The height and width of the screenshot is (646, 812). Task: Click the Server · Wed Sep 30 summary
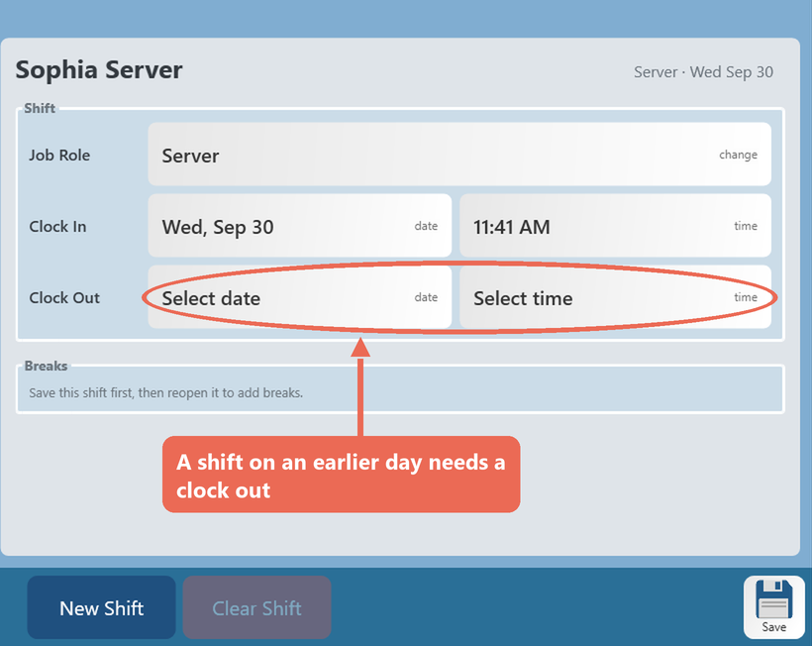[703, 72]
